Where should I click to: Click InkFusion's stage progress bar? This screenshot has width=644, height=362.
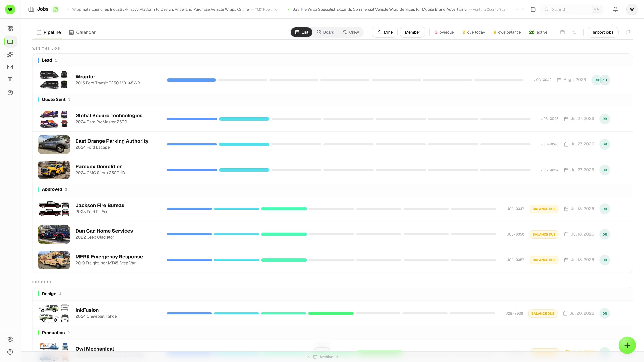[331, 314]
